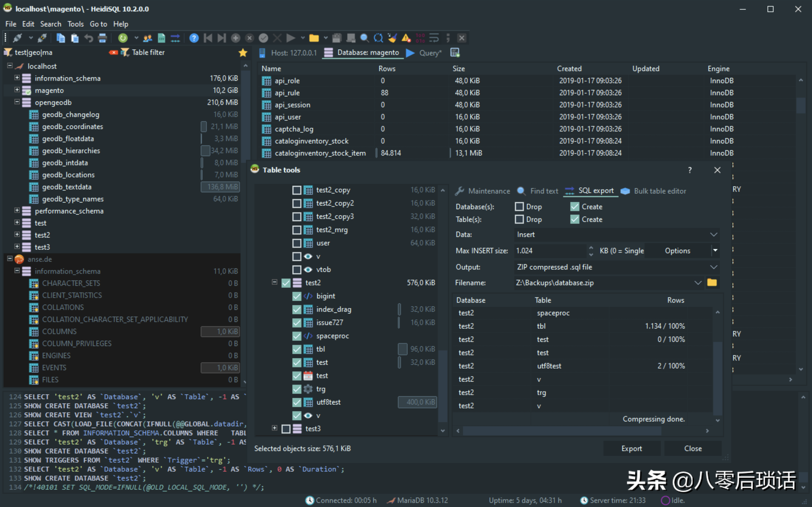This screenshot has height=507, width=812.
Task: Click the First row navigation icon
Action: point(208,38)
